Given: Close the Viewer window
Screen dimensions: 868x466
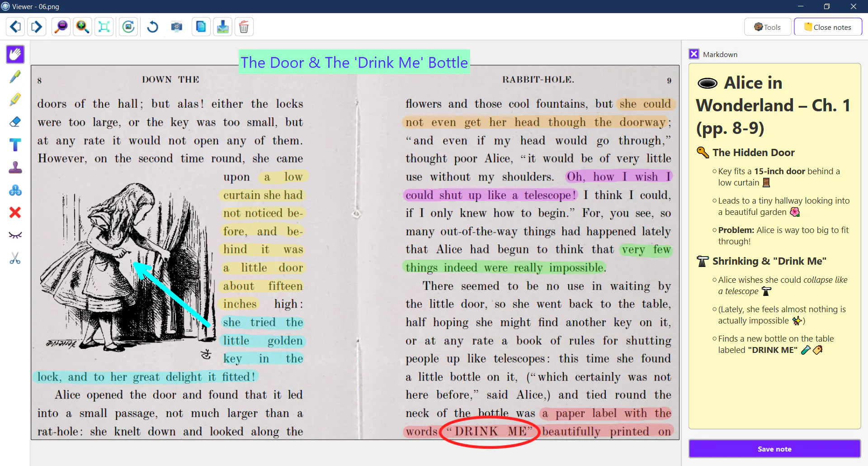Looking at the screenshot, I should tap(853, 6).
